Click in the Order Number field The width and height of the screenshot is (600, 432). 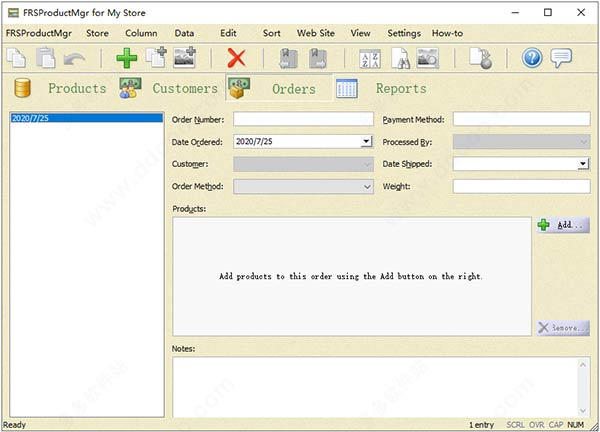302,119
